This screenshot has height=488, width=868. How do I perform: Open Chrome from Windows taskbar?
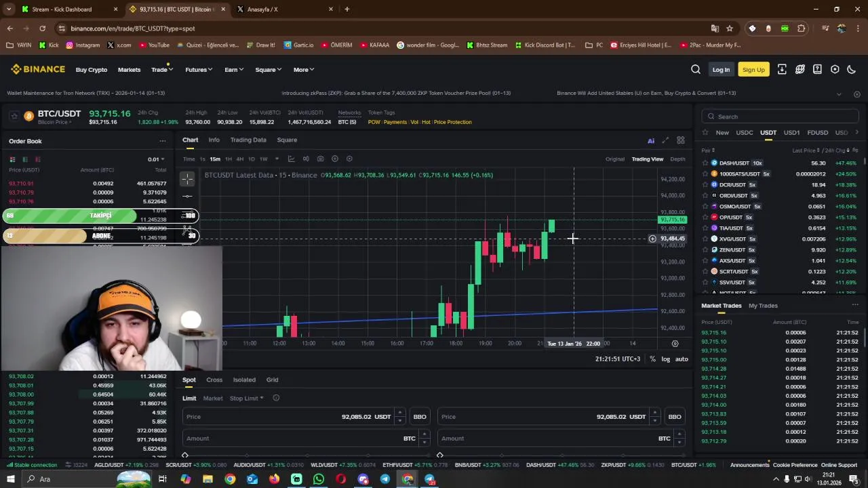click(230, 479)
